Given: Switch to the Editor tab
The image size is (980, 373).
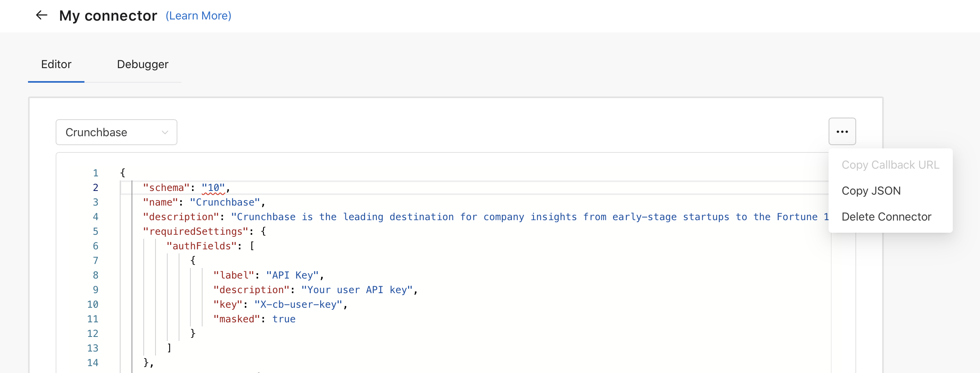Looking at the screenshot, I should point(56,64).
